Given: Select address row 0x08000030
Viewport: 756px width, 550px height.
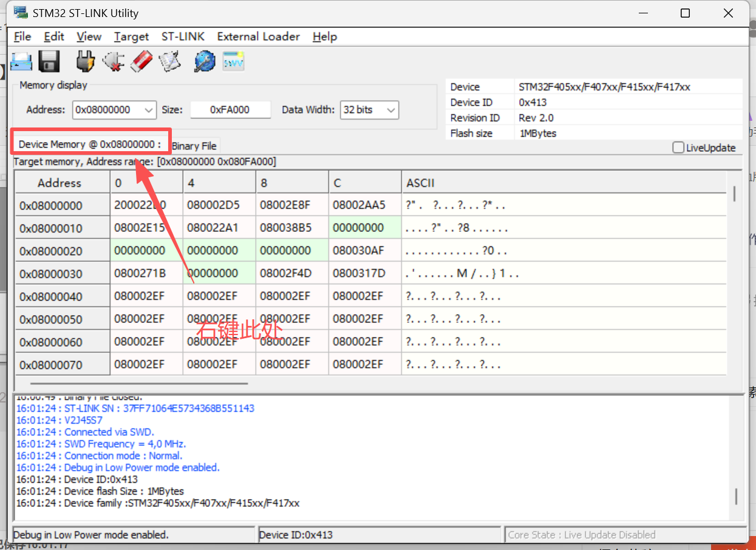Looking at the screenshot, I should click(x=63, y=274).
